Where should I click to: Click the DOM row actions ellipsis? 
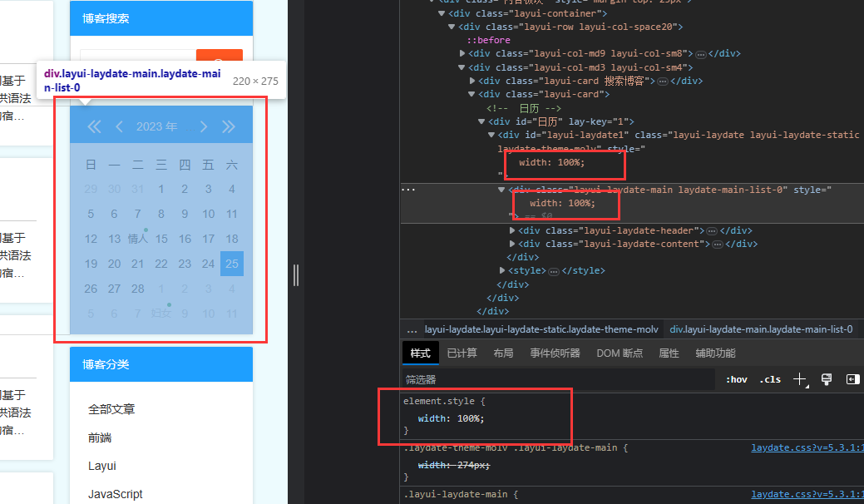(408, 190)
